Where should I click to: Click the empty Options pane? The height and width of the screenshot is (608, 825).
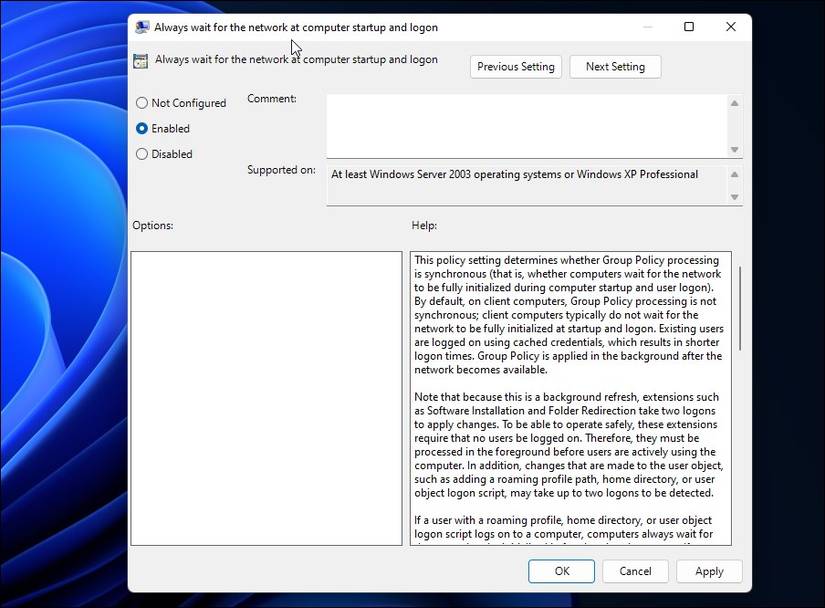pyautogui.click(x=266, y=397)
